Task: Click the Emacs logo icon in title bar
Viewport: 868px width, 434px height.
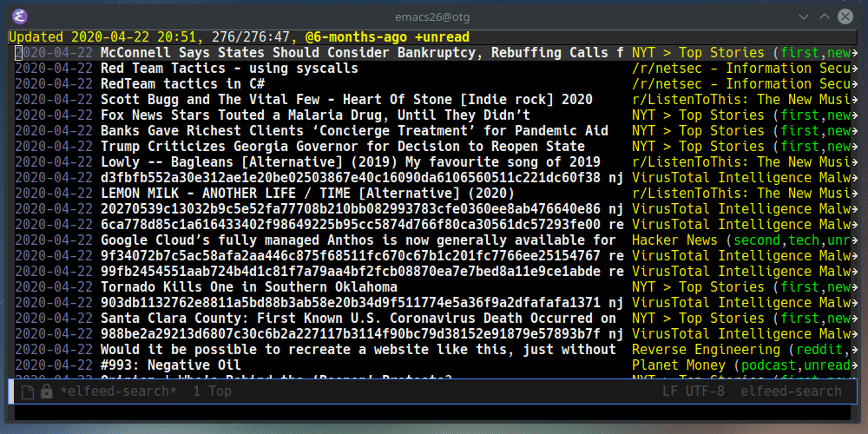Action: point(20,16)
